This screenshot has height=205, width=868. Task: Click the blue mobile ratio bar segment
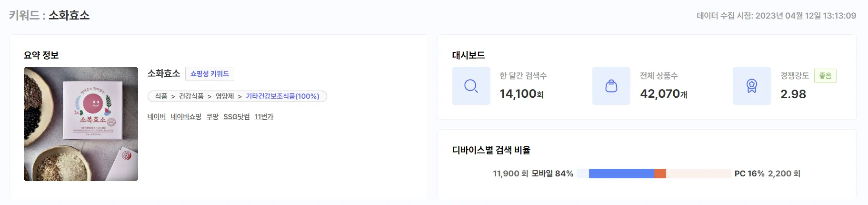click(x=621, y=174)
